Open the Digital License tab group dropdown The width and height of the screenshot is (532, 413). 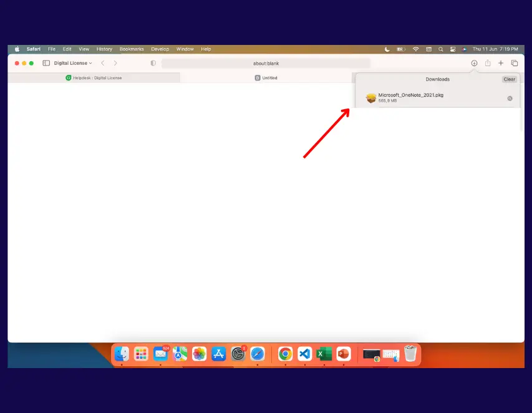click(x=73, y=63)
